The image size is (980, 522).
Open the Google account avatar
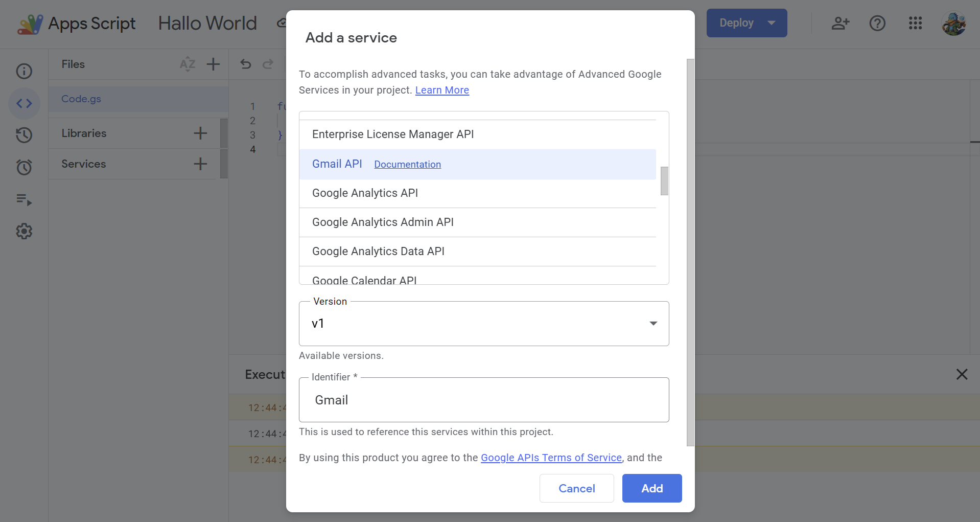pyautogui.click(x=954, y=23)
